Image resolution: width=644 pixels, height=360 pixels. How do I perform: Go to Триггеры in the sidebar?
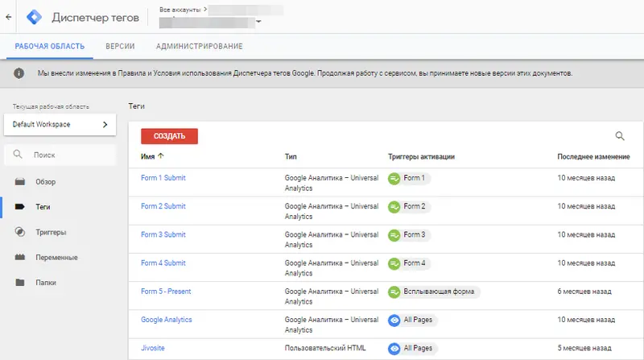pyautogui.click(x=51, y=232)
